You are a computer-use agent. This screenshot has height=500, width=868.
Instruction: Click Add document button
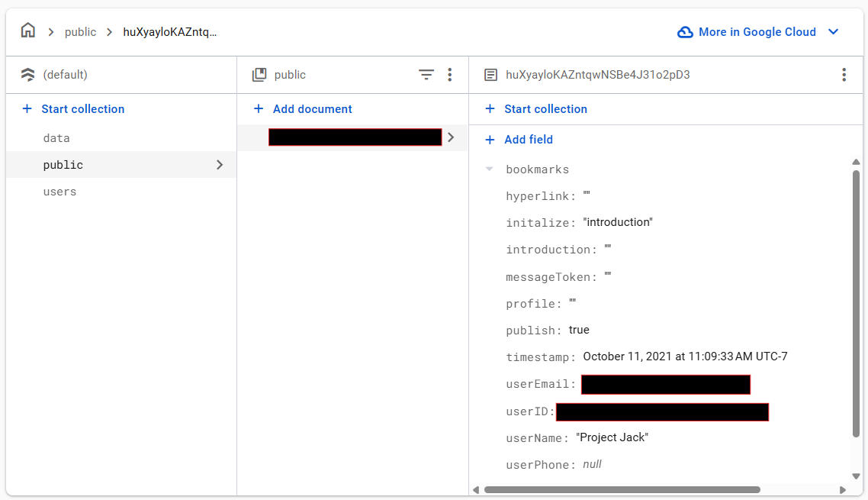[302, 109]
